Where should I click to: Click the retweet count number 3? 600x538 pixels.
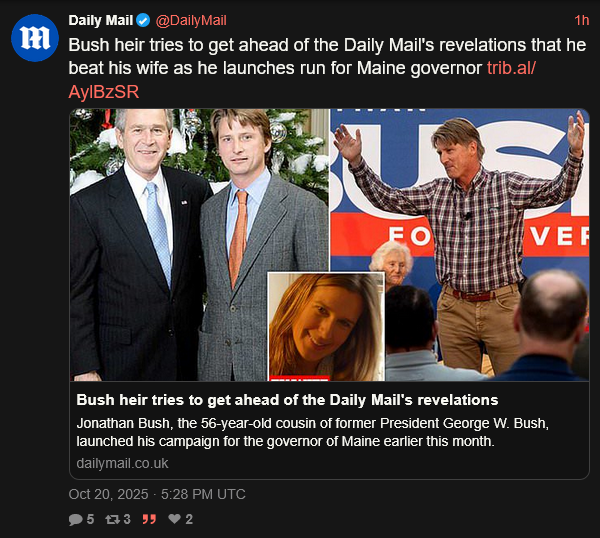point(127,519)
